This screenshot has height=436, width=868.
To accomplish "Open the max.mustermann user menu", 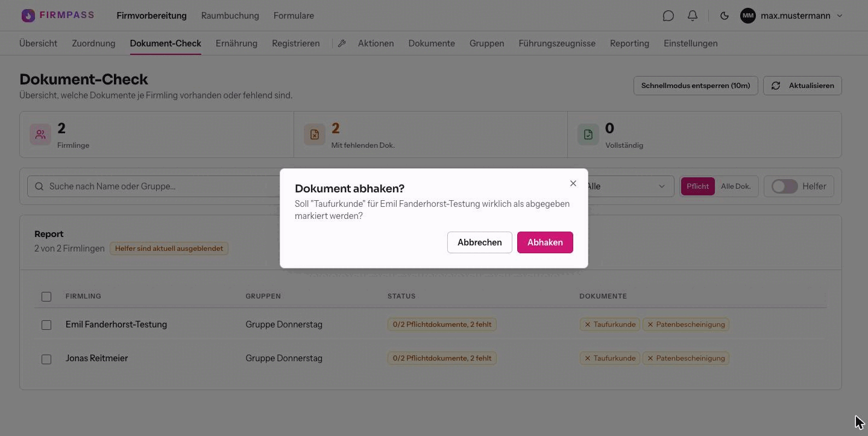I will 791,16.
